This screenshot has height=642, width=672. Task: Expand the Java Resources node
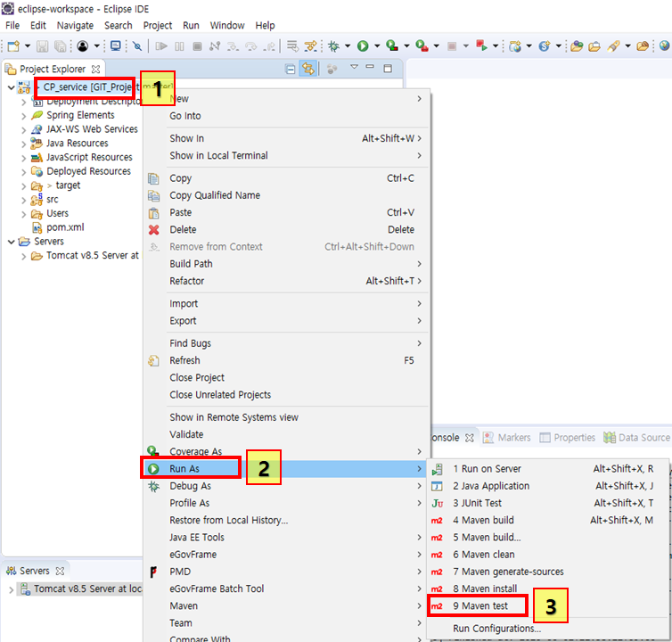(x=24, y=144)
